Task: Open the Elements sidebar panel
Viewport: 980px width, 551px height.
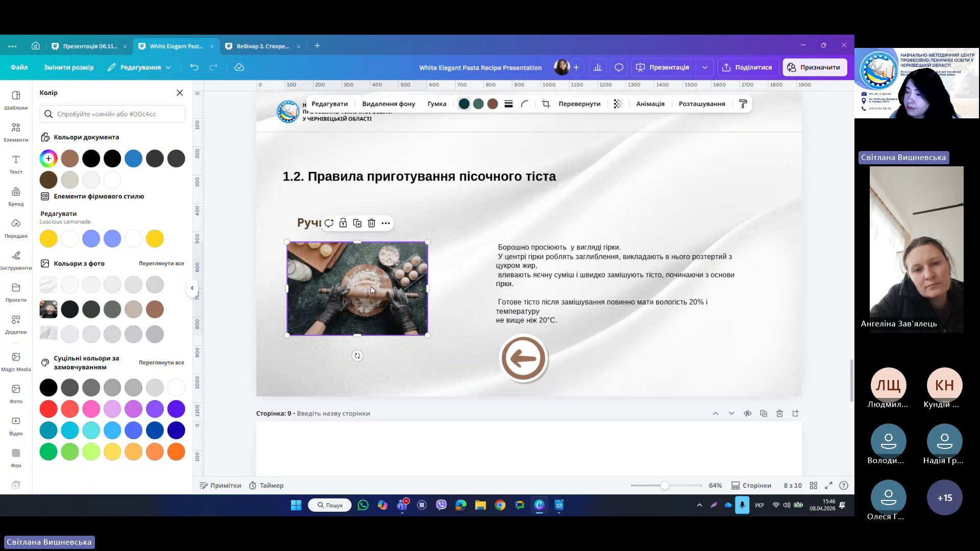Action: tap(16, 131)
